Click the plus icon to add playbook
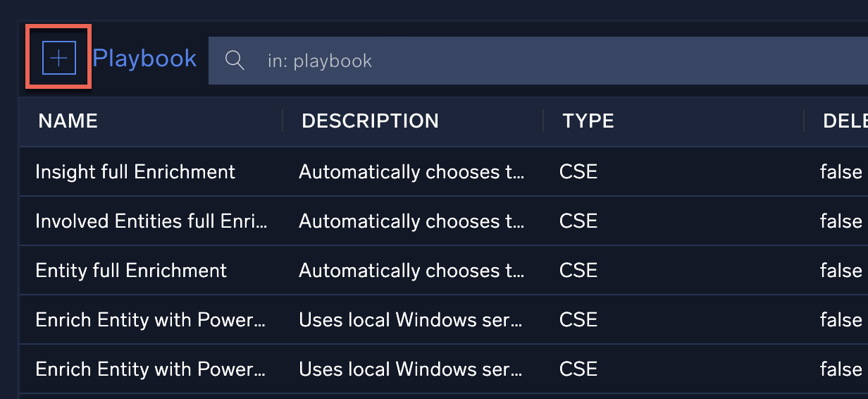Screen dimensions: 868x399 click(x=59, y=58)
